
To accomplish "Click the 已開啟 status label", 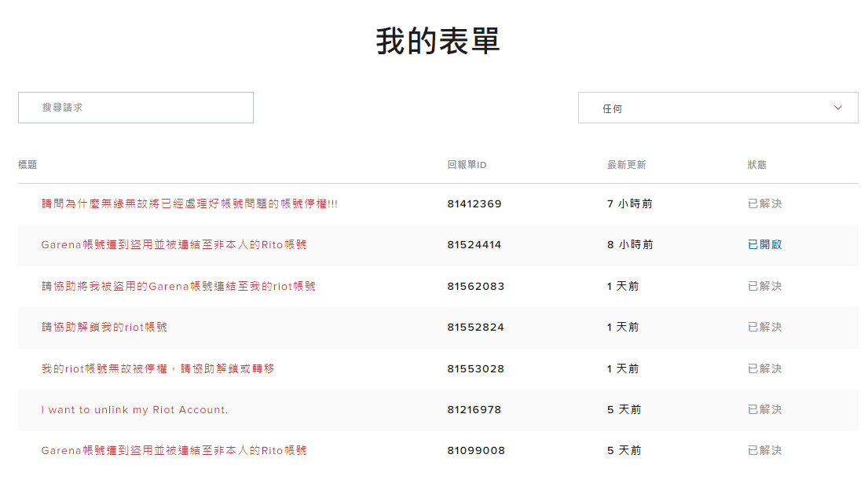I will coord(764,244).
